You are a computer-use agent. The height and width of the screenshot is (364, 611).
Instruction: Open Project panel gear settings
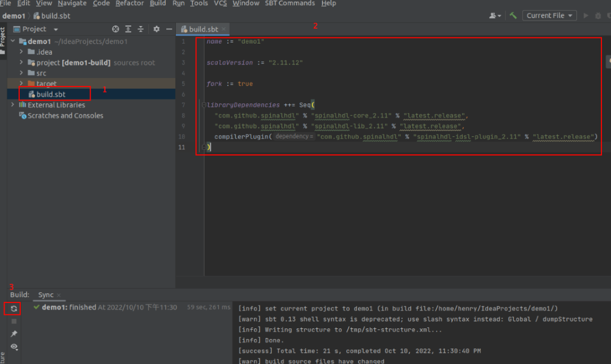point(157,29)
